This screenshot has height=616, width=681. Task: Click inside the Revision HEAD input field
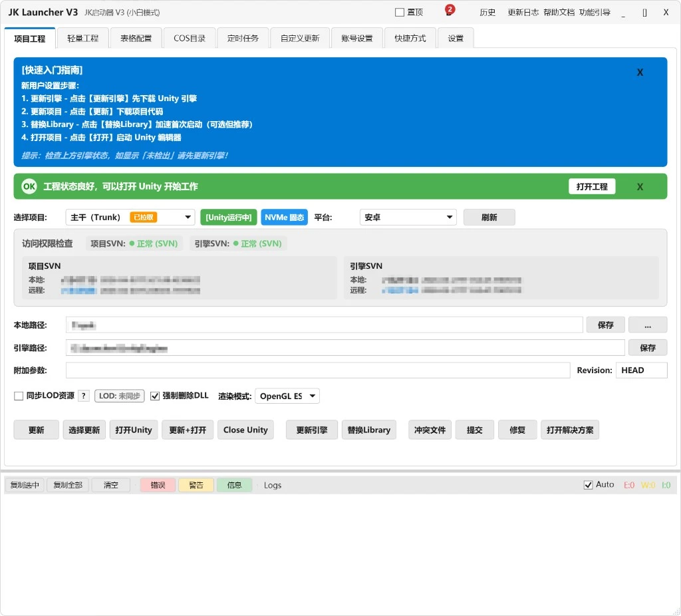(640, 370)
